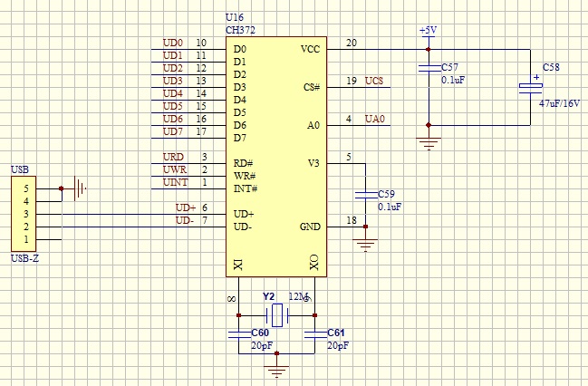Screen dimensions: 588x386
Task: Click pin 1 on the USB connector
Action: tap(26, 239)
